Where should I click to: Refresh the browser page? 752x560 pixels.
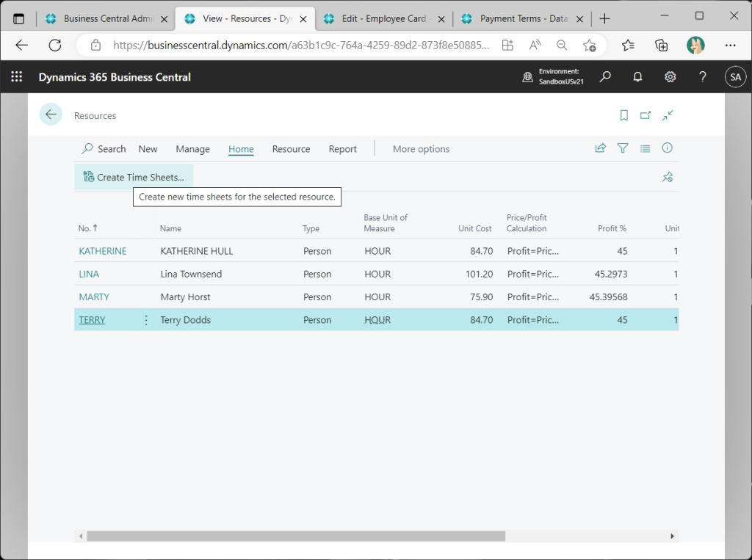pyautogui.click(x=55, y=45)
